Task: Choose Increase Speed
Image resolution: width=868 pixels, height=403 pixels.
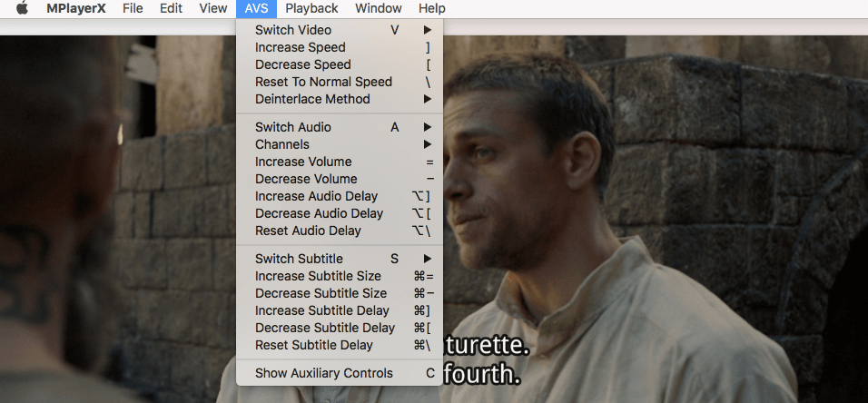Action: pyautogui.click(x=340, y=47)
